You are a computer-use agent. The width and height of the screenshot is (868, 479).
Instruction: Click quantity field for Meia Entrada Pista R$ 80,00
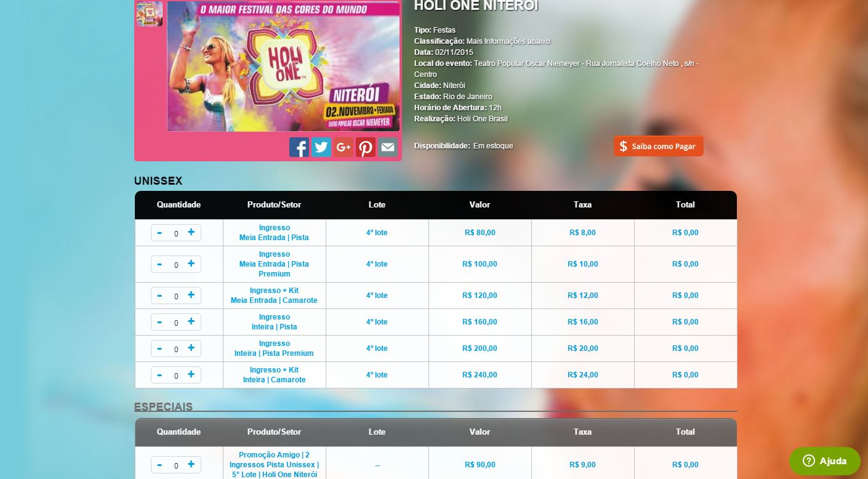point(176,233)
